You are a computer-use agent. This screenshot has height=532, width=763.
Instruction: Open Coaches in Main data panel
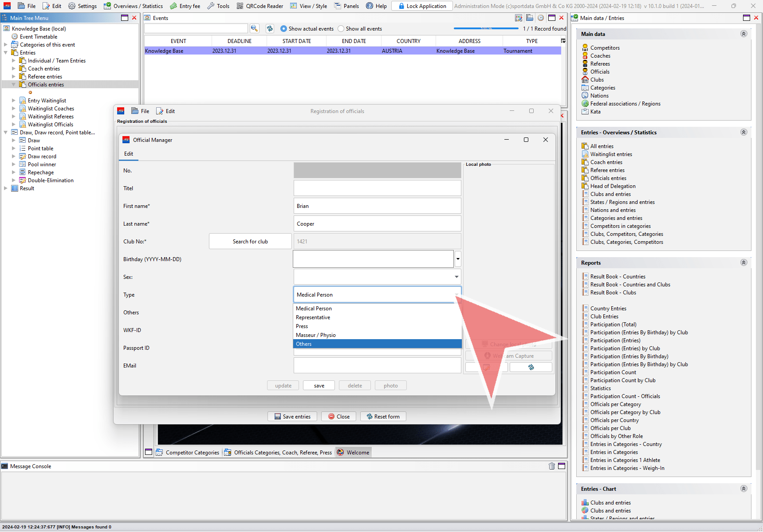[600, 56]
